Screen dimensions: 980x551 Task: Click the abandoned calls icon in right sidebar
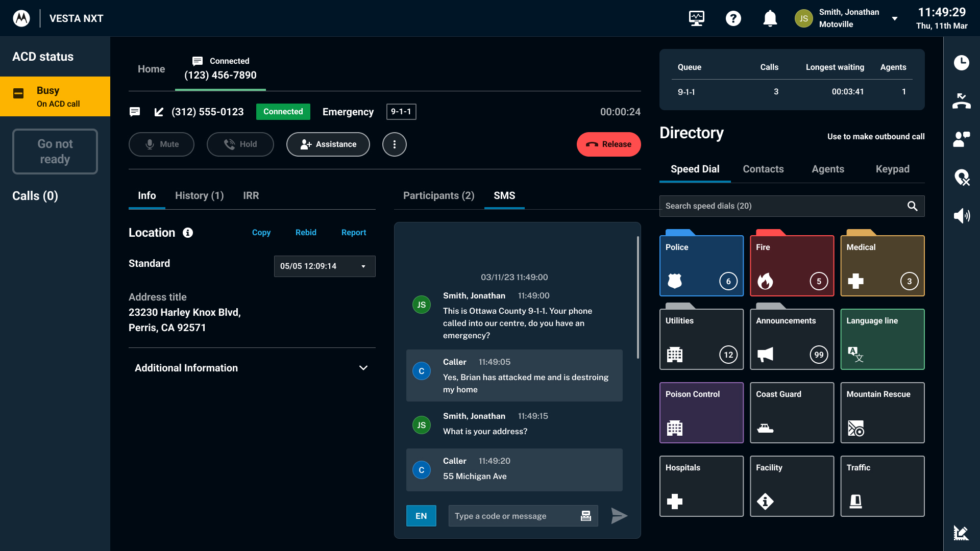click(963, 101)
